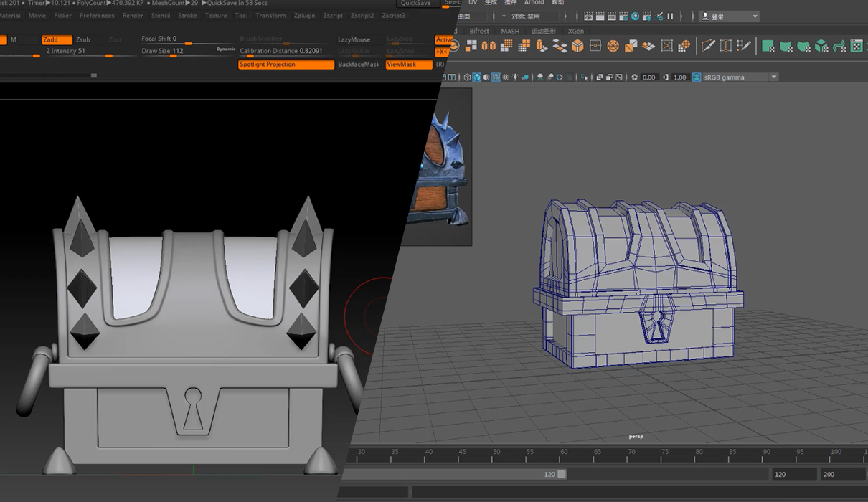This screenshot has height=502, width=868.
Task: Click the (R) button beside ViewMask
Action: tap(440, 65)
